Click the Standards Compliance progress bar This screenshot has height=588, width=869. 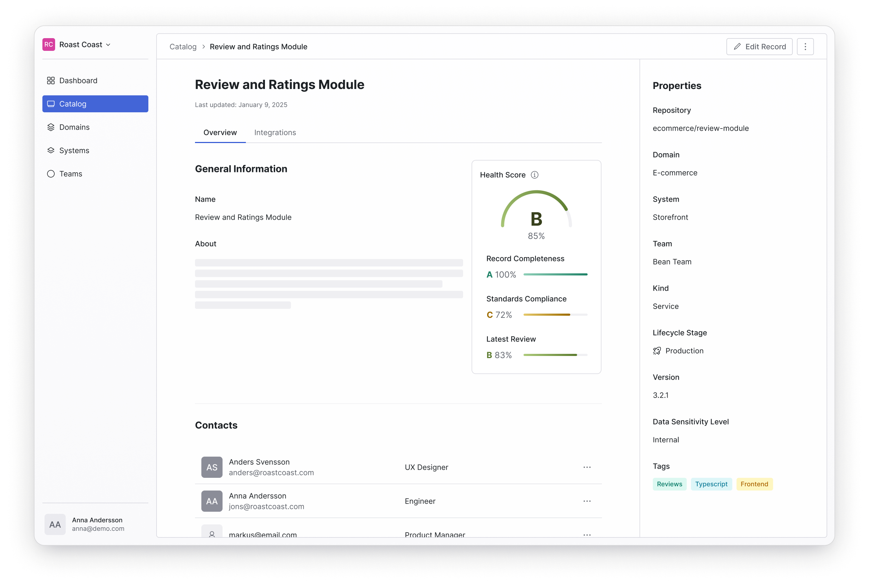555,315
